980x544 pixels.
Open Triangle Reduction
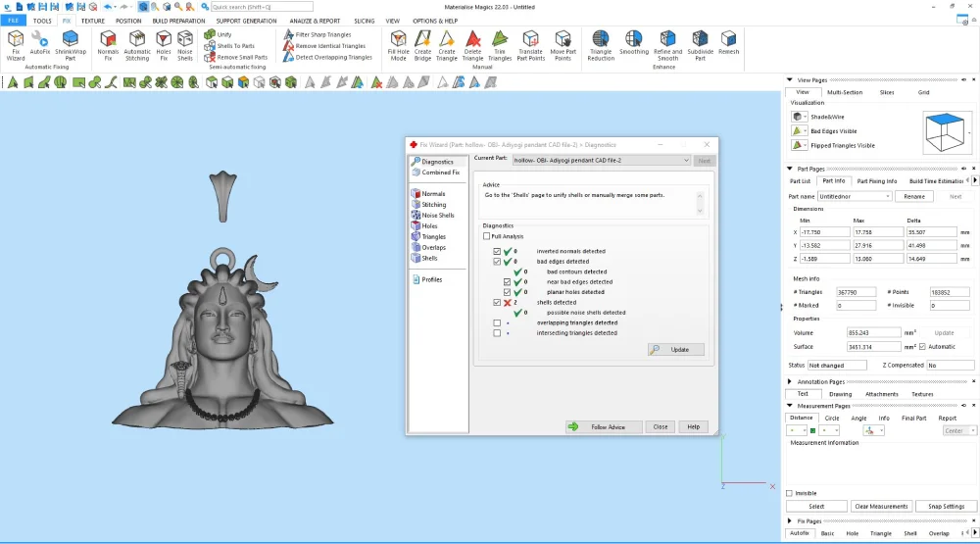pyautogui.click(x=601, y=46)
